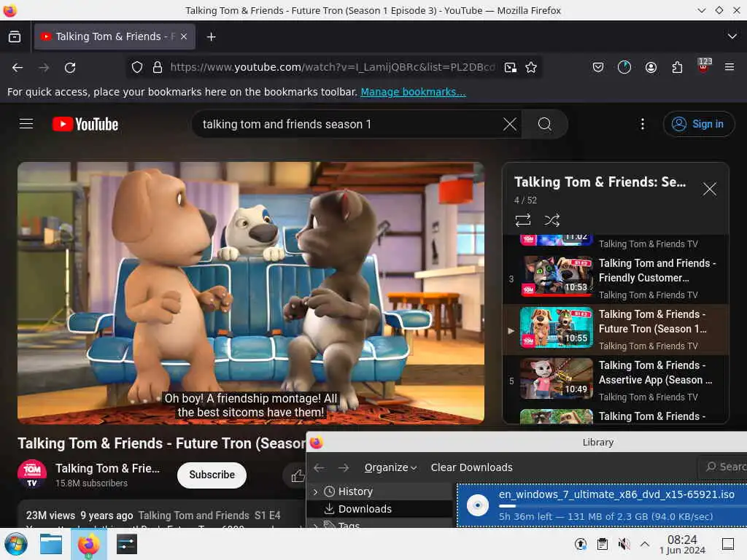Image resolution: width=747 pixels, height=560 pixels.
Task: Reload the current YouTube page
Action: (x=70, y=68)
